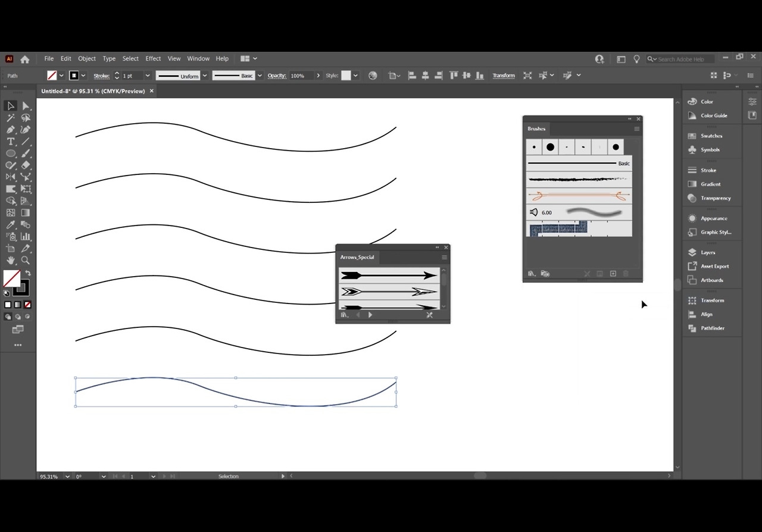Select the Zoom tool
The height and width of the screenshot is (532, 762).
[26, 261]
